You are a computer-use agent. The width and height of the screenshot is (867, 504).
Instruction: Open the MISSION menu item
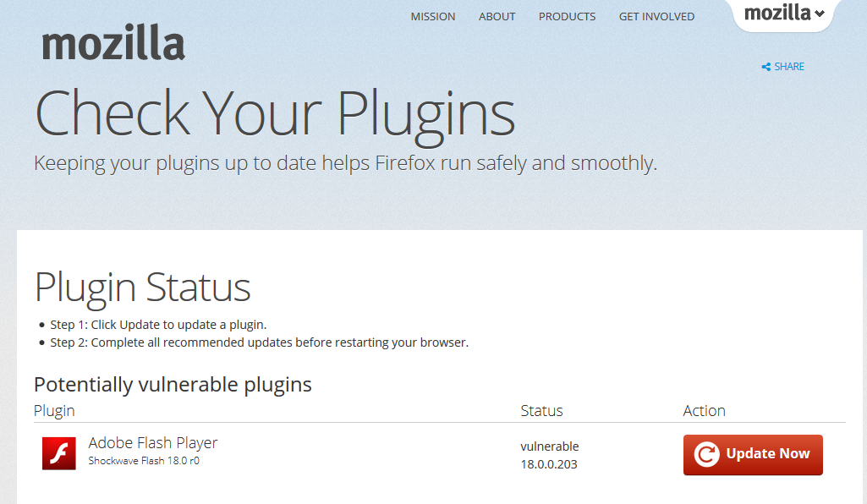tap(433, 17)
